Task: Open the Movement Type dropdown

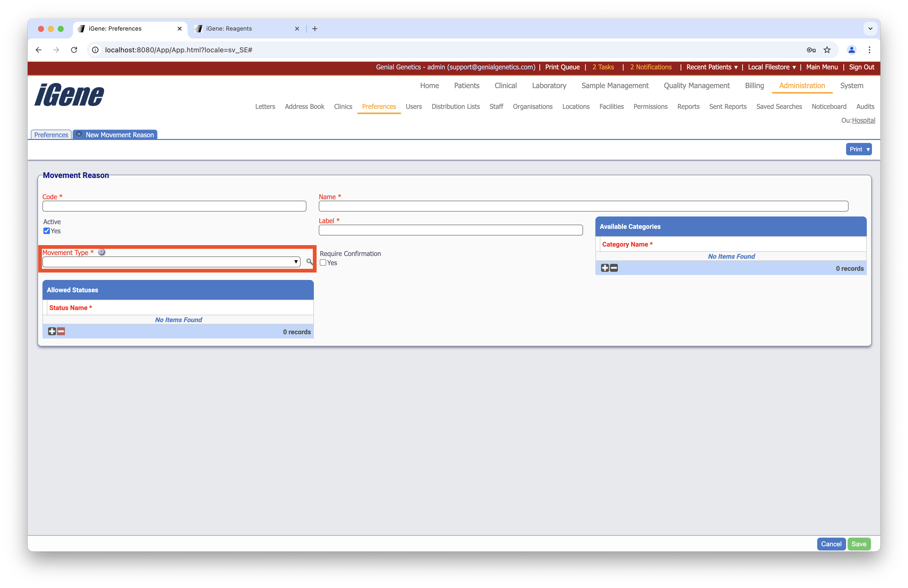Action: pyautogui.click(x=171, y=262)
